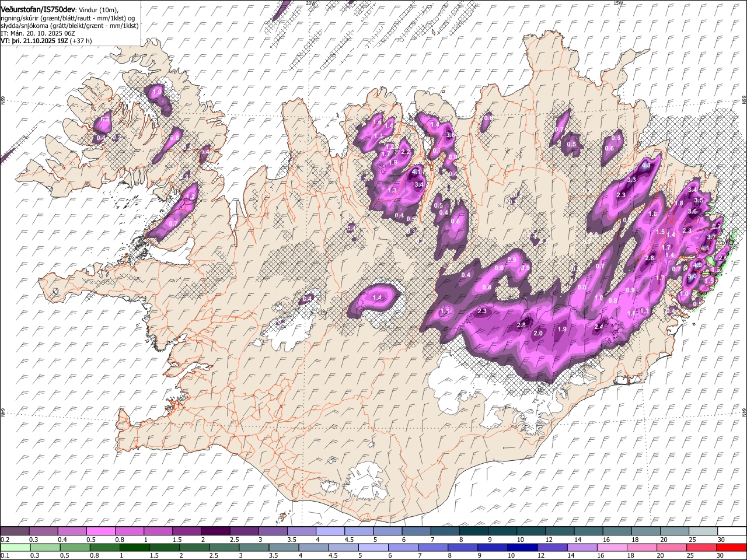Viewport: 747px width, 560px height.
Task: Click the 'IT: Mán. 20. 10. 2025 06Z' line
Action: [x=37, y=34]
